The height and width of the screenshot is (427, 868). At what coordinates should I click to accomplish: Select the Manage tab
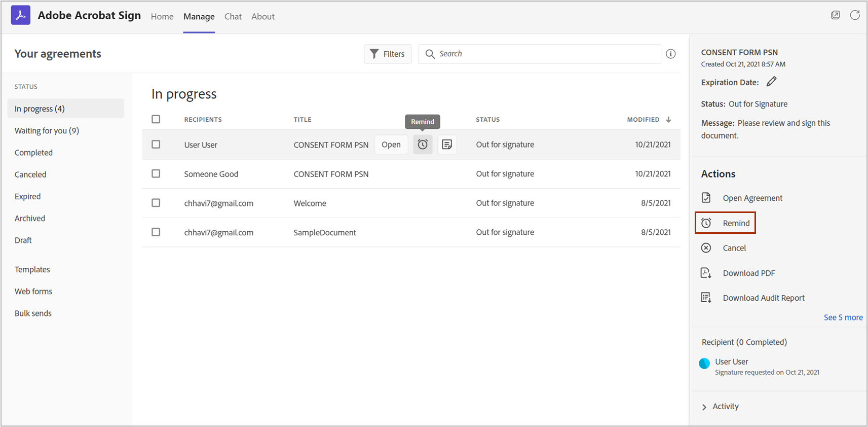click(199, 17)
